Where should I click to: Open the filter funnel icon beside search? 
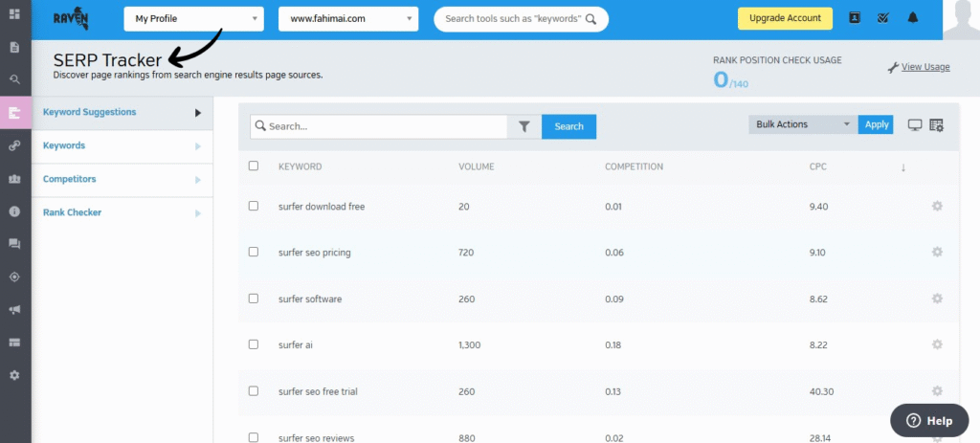(x=524, y=126)
